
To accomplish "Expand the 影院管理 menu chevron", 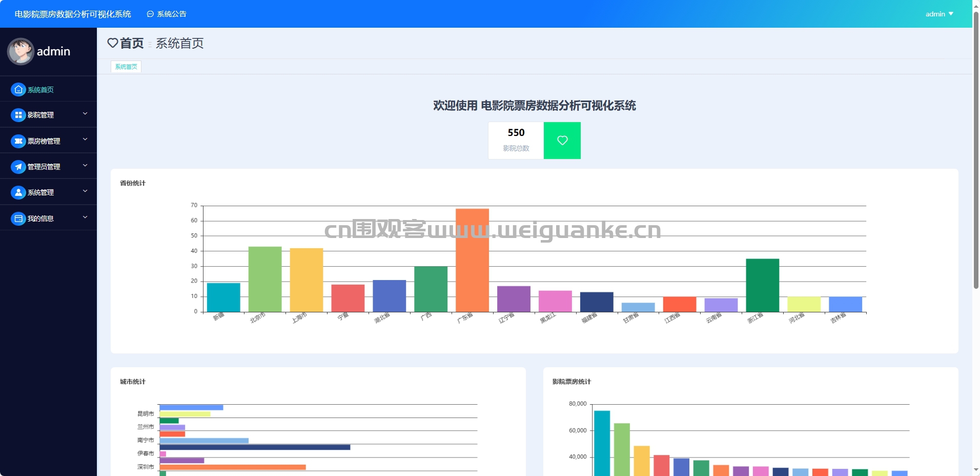I will [85, 114].
